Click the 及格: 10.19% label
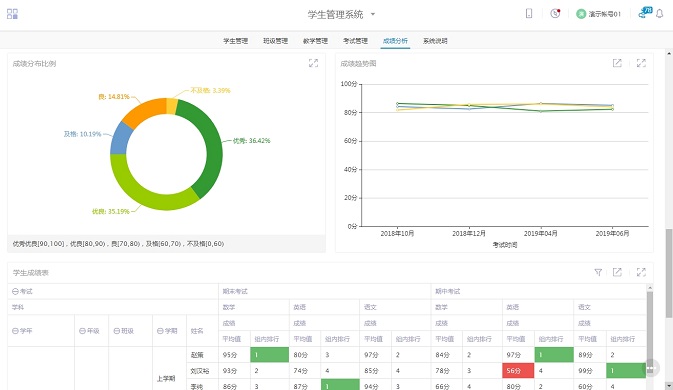 pyautogui.click(x=82, y=134)
